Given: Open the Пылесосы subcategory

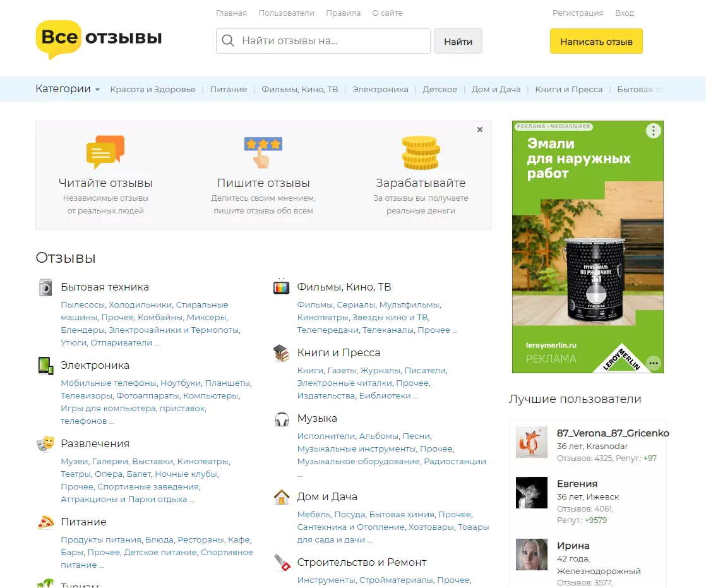Looking at the screenshot, I should (83, 305).
